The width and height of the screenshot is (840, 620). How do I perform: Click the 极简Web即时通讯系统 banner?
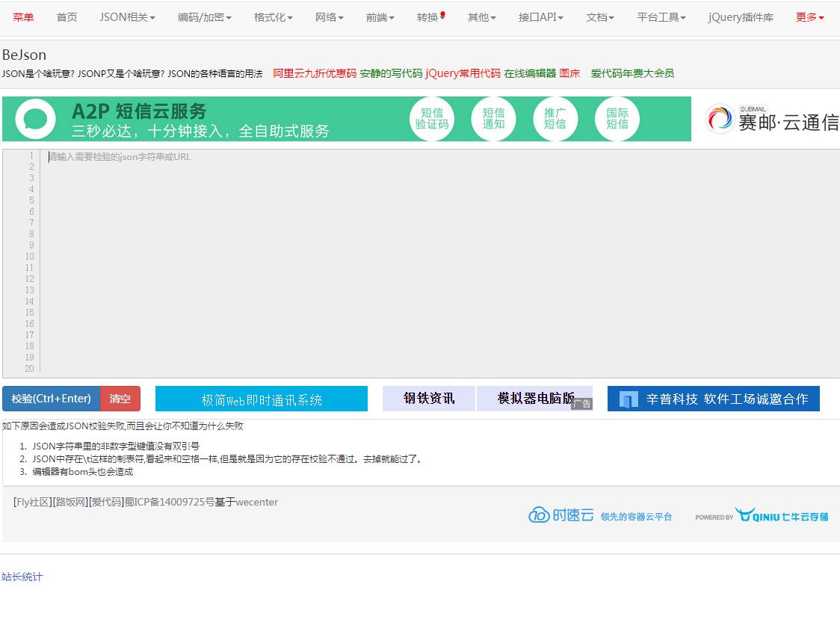(262, 399)
